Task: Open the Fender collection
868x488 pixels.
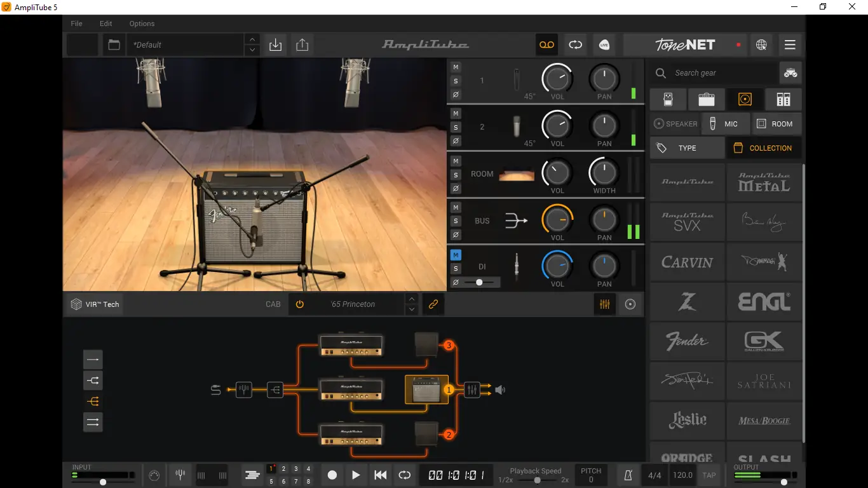Action: tap(687, 341)
